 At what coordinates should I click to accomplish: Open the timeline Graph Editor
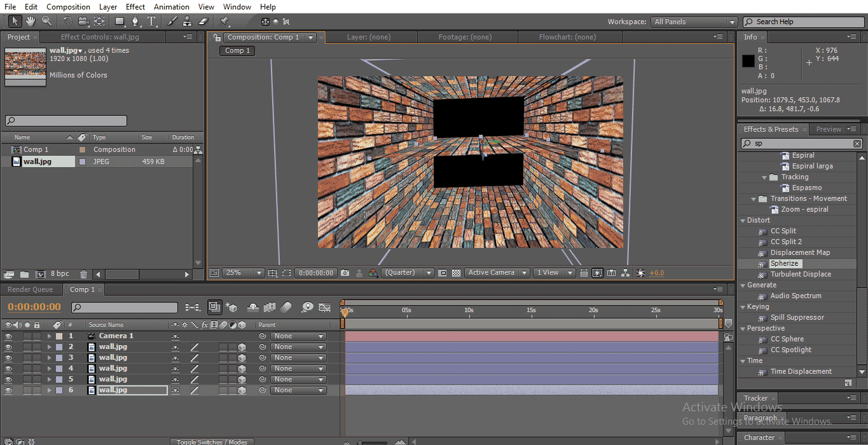[324, 308]
